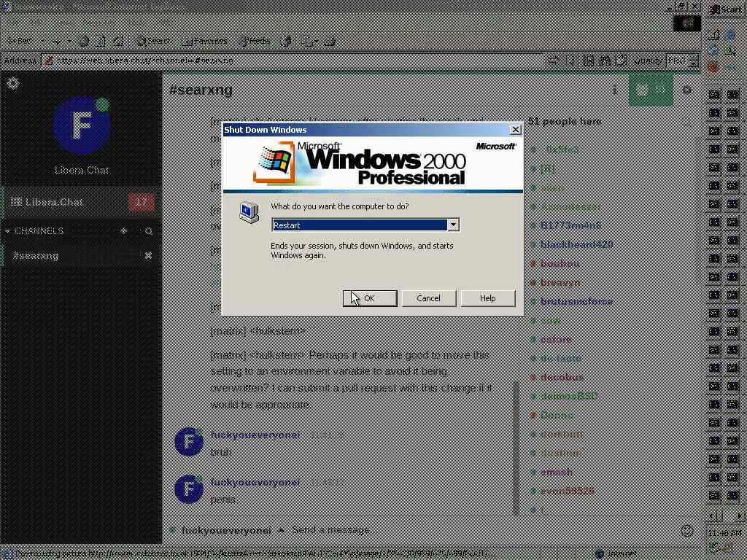Close the #searxng channel with X
The image size is (747, 560).
click(x=148, y=256)
